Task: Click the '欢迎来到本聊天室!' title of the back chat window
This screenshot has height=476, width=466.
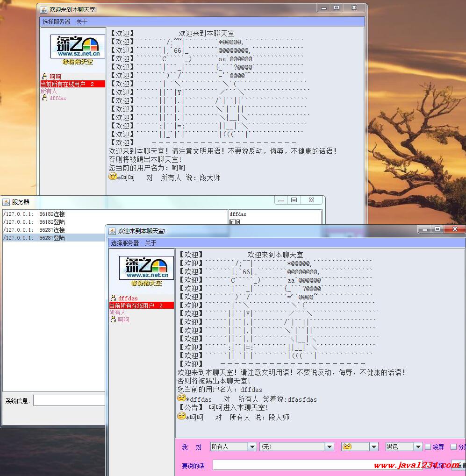Action: pos(73,10)
